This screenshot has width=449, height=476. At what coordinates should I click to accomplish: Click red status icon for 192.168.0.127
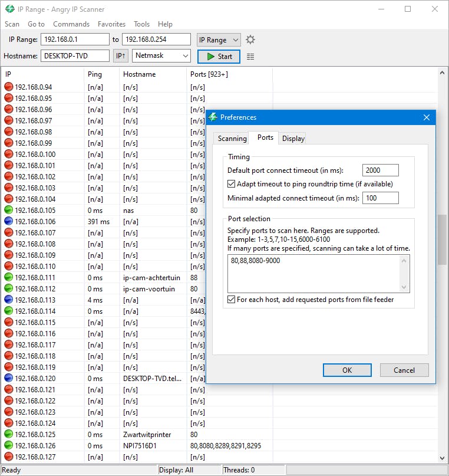click(9, 457)
